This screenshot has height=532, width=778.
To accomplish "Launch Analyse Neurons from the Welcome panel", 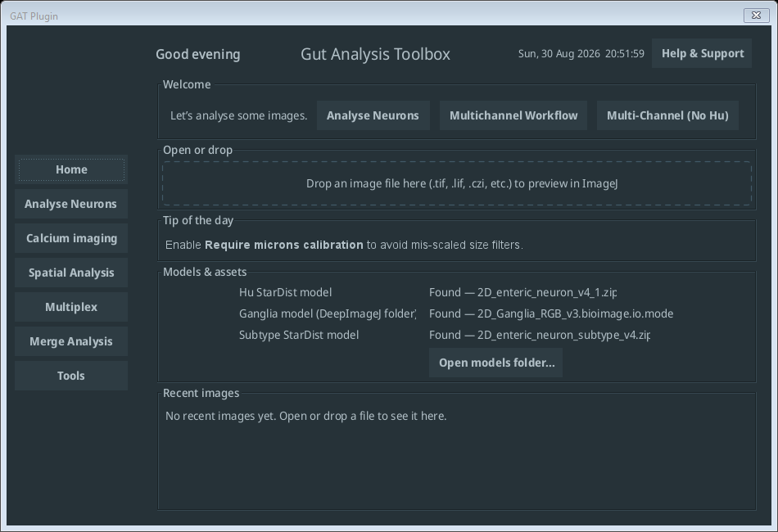I will click(x=373, y=115).
